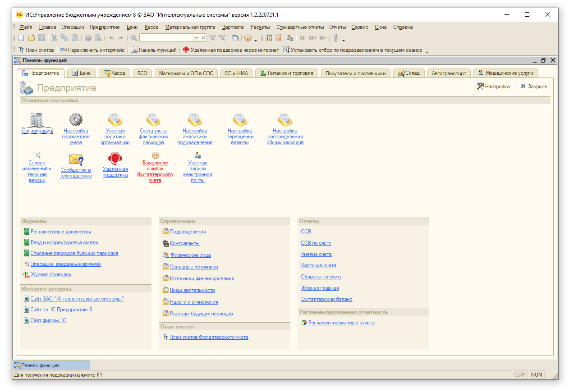This screenshot has height=392, width=569.
Task: Open the Организации settings icon
Action: pyautogui.click(x=37, y=120)
